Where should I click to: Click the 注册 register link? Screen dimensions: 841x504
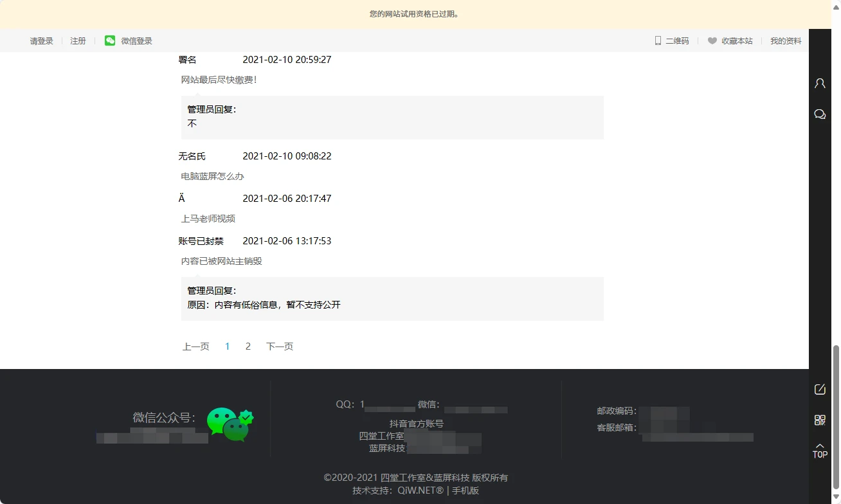pyautogui.click(x=78, y=40)
